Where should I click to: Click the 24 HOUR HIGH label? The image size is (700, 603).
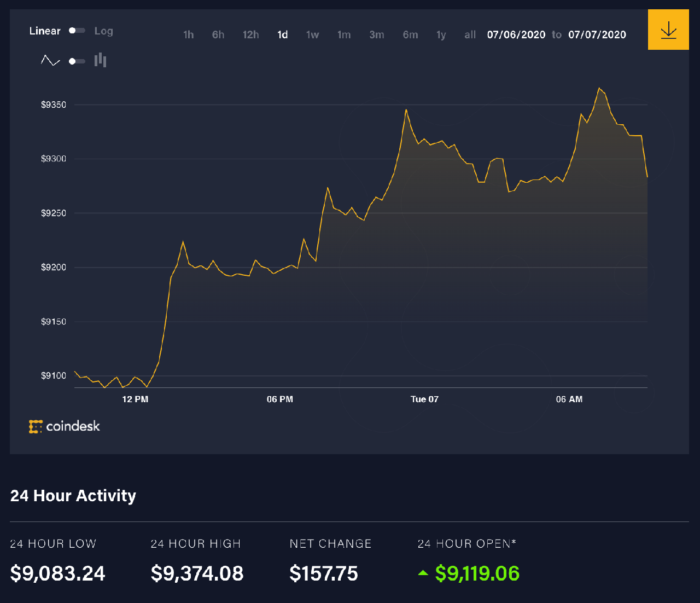[196, 544]
